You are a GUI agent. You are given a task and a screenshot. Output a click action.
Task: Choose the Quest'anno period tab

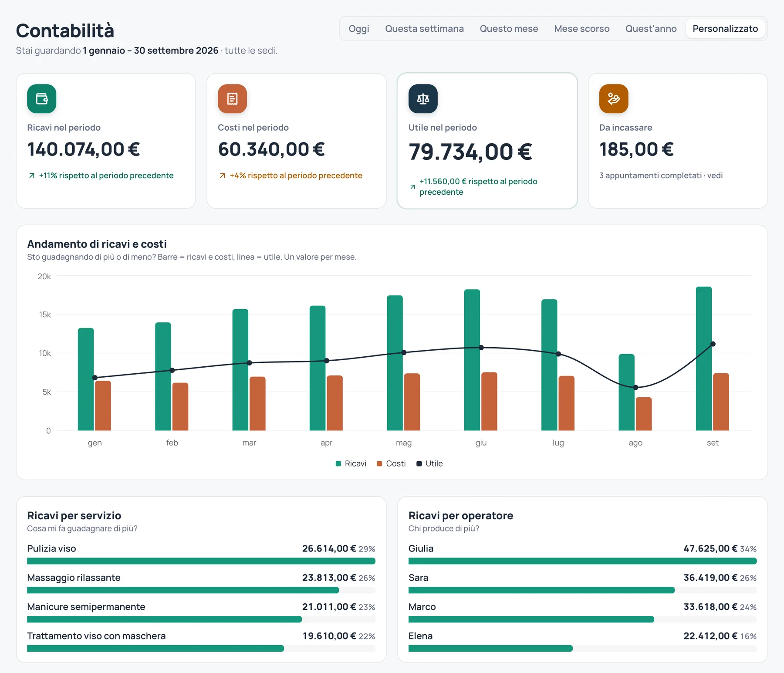651,29
